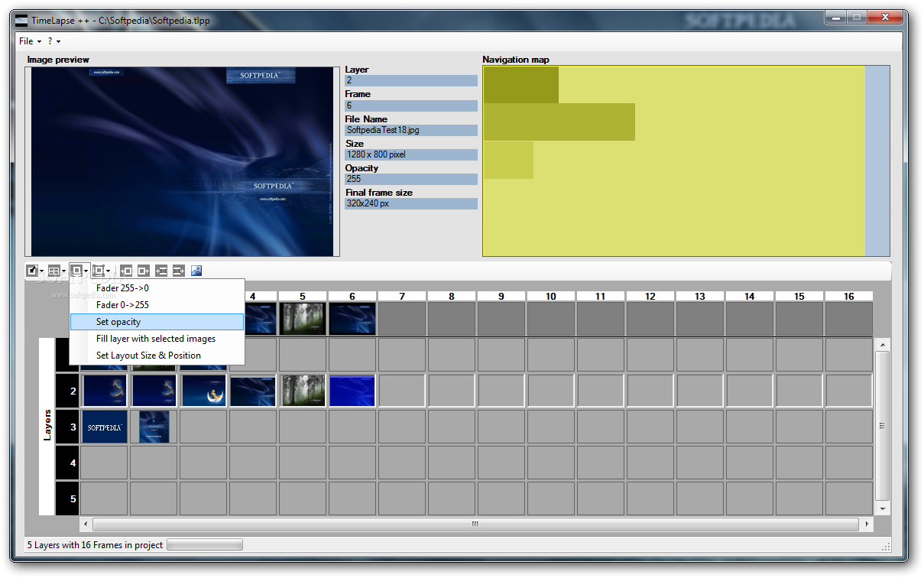Select empty cell layer 5 frame 16

point(849,498)
